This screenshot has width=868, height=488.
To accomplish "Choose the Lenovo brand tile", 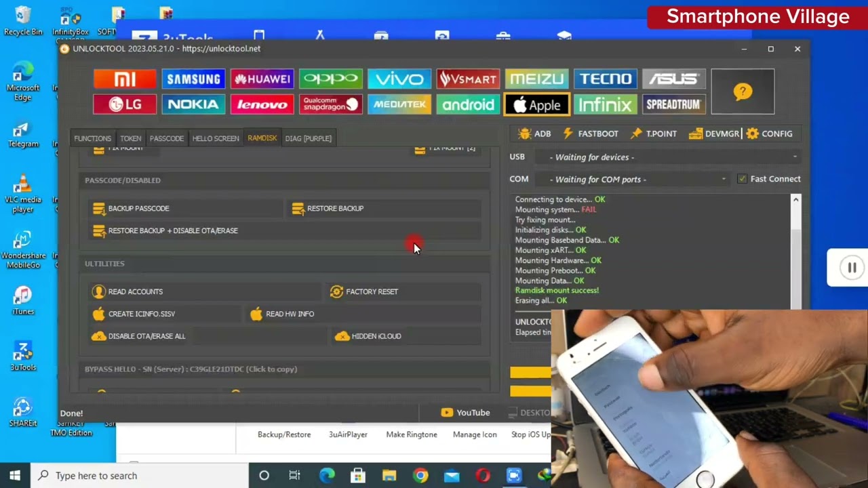I will tap(262, 104).
